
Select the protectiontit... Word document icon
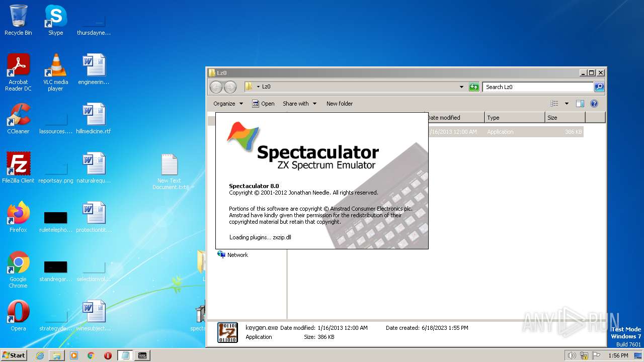tap(94, 217)
